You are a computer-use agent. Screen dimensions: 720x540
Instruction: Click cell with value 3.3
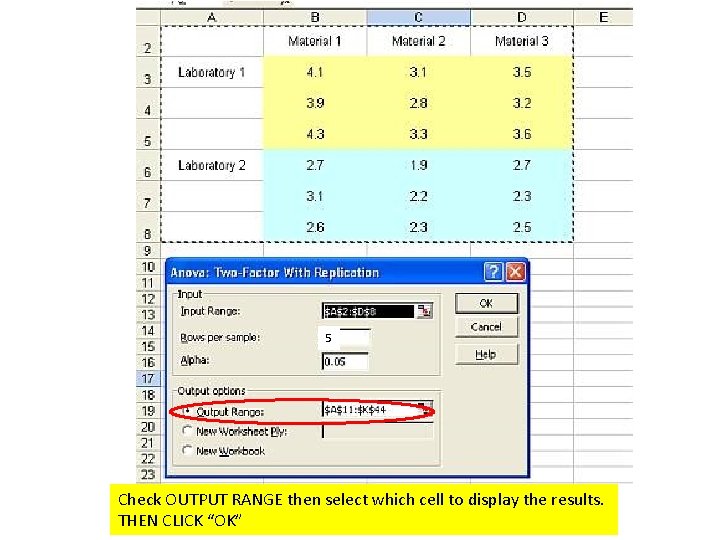418,134
